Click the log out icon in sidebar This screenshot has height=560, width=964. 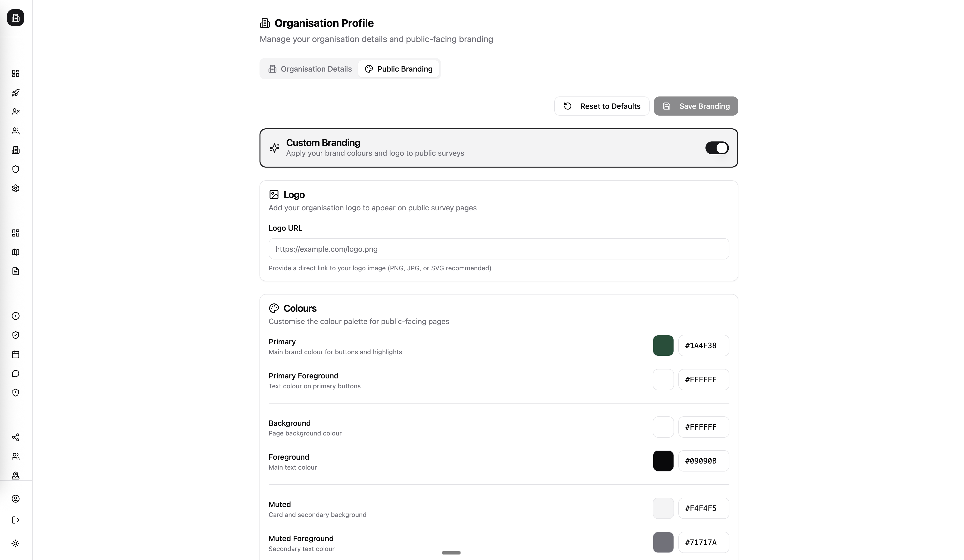click(x=15, y=520)
